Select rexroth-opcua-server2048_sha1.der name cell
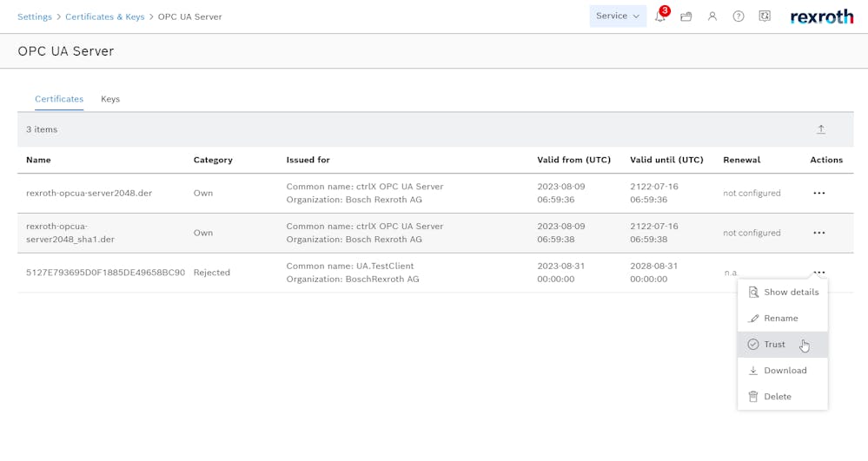The width and height of the screenshot is (868, 461). (70, 233)
